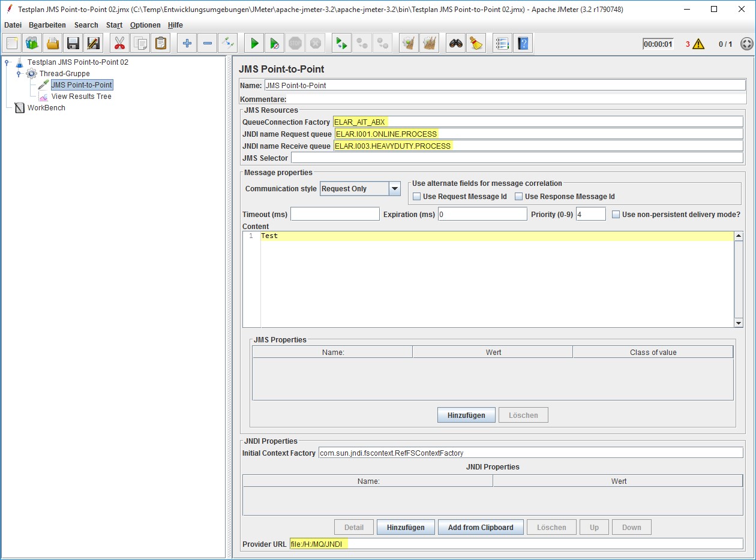The width and height of the screenshot is (756, 560).
Task: Open the Start menu in menu bar
Action: click(x=114, y=25)
